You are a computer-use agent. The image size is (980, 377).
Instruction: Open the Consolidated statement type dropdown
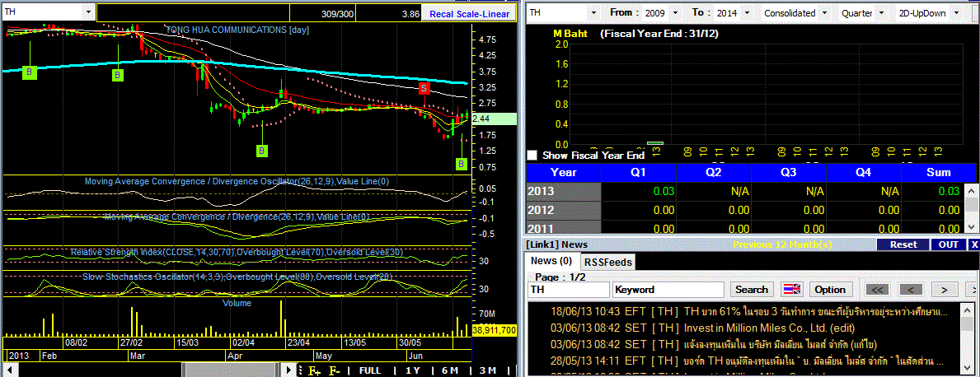(x=823, y=12)
